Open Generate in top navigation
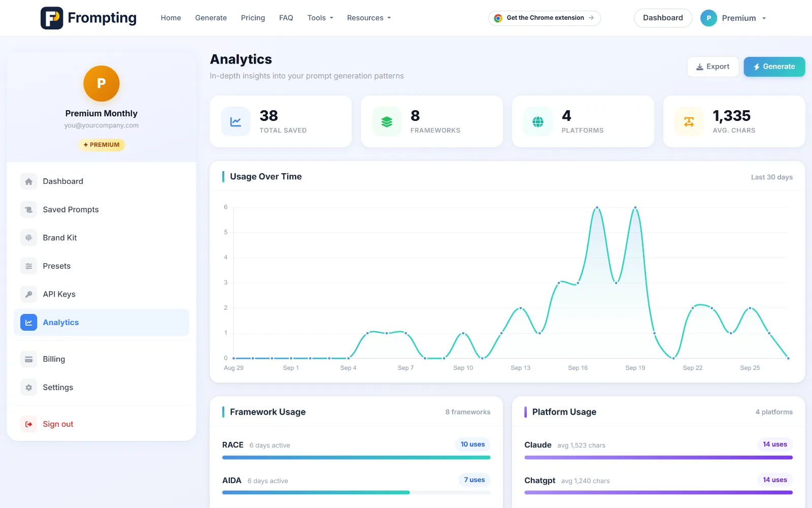Screen dimensions: 812x508 tap(211, 18)
